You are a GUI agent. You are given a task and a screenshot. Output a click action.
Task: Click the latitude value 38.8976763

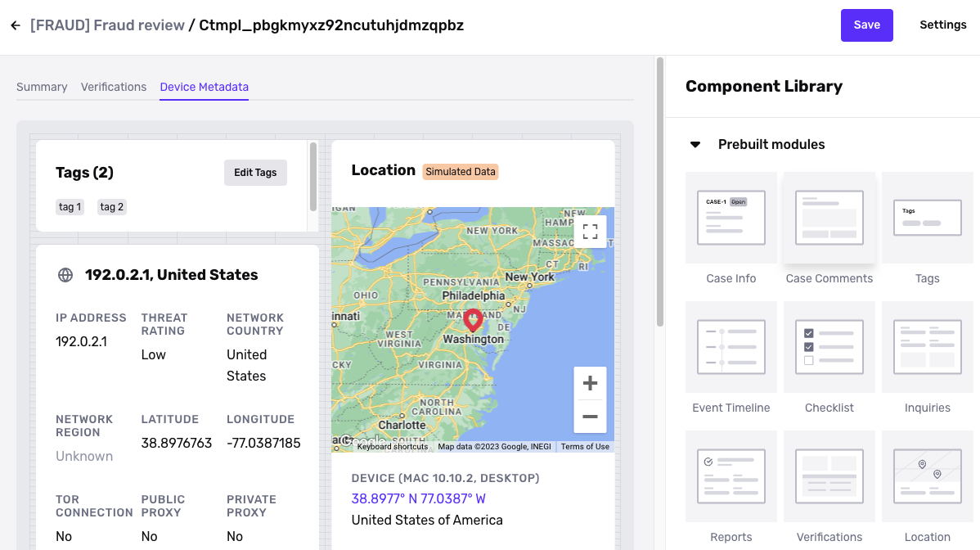click(x=176, y=443)
